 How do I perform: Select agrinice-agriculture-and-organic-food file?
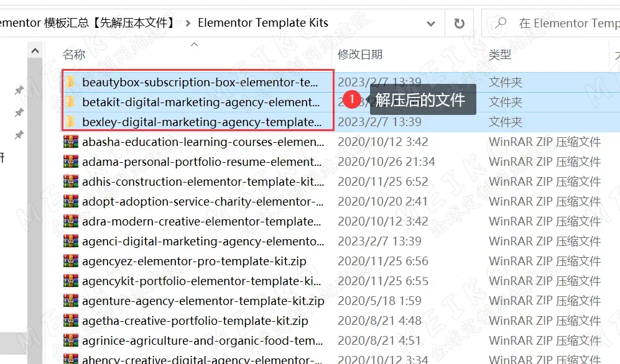[203, 340]
